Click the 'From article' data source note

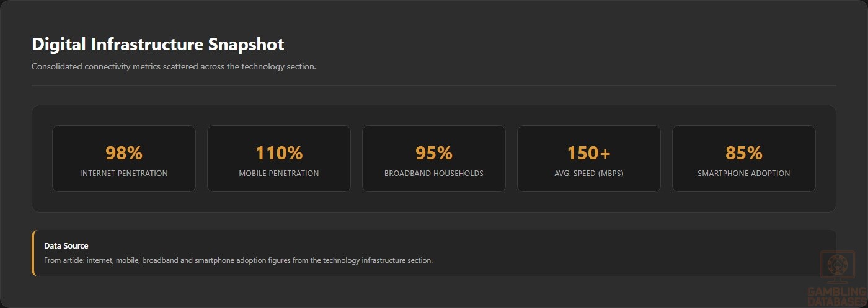tap(238, 260)
